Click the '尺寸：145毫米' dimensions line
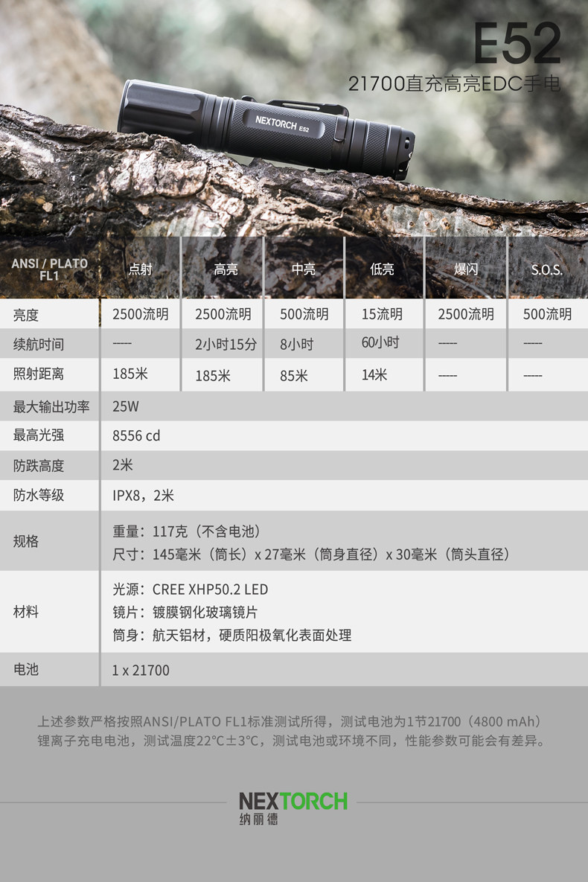The height and width of the screenshot is (882, 588). click(x=310, y=555)
